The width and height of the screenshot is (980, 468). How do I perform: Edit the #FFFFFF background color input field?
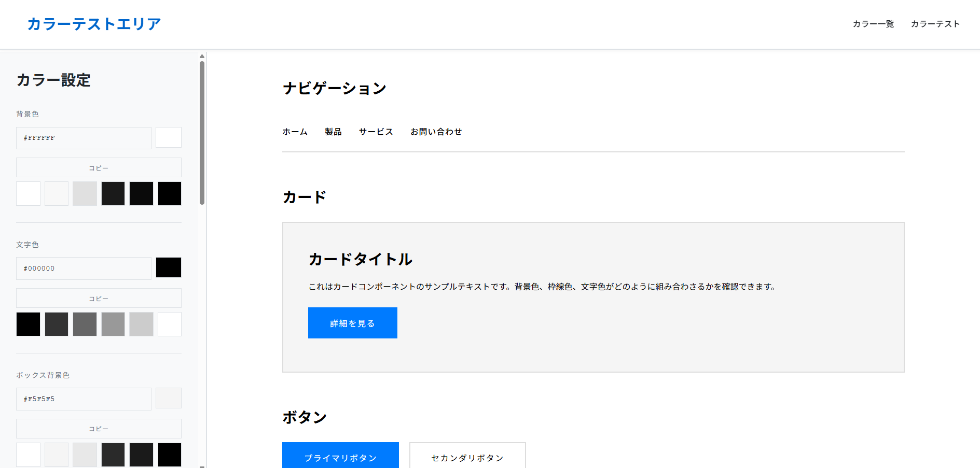pyautogui.click(x=83, y=137)
